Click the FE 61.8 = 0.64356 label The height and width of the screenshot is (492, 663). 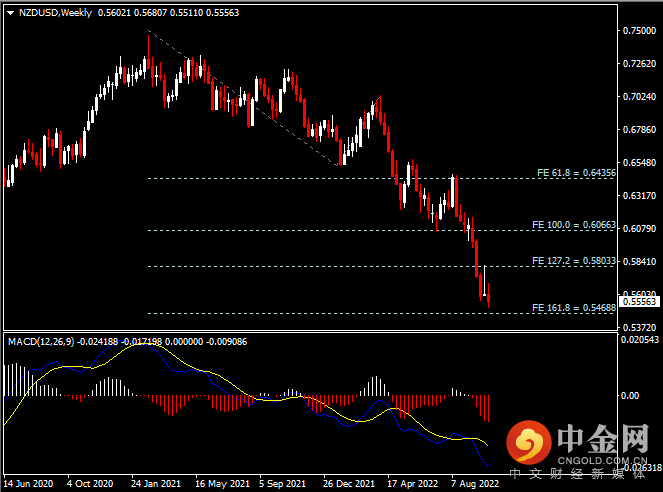click(x=576, y=173)
